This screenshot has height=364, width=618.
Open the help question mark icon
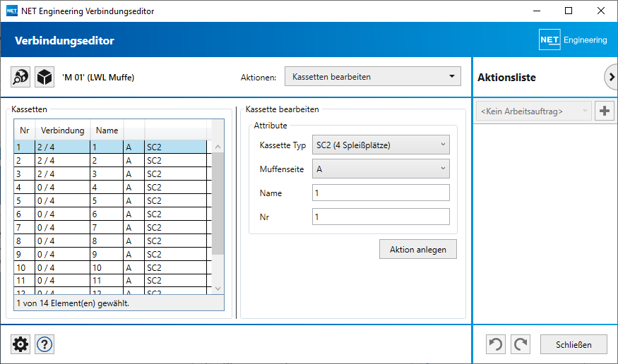click(44, 344)
